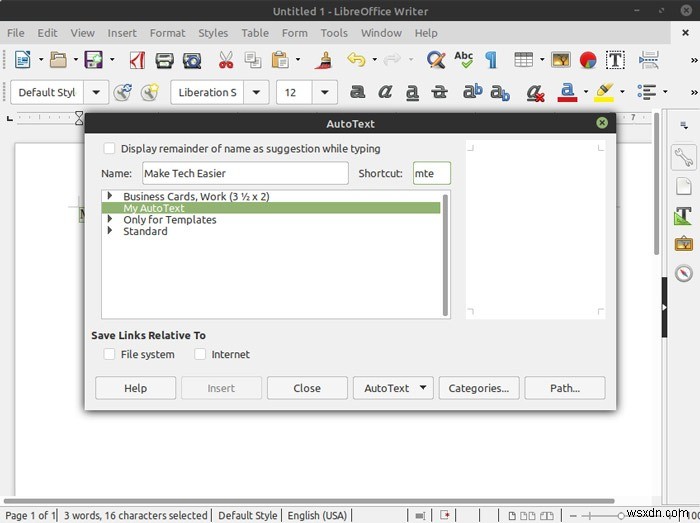
Task: Apply Underline formatting icon
Action: click(412, 92)
